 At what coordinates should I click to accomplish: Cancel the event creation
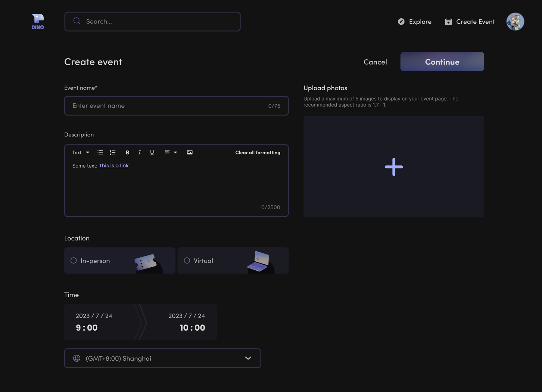(375, 62)
